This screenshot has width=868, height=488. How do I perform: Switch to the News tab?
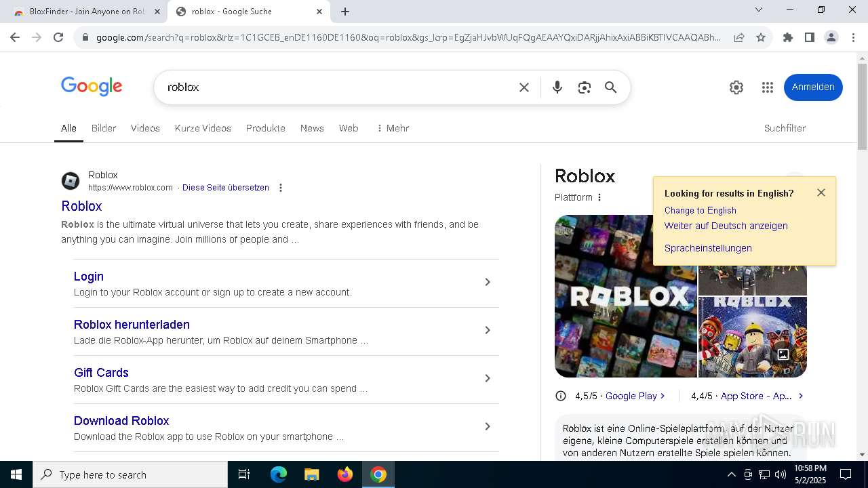pyautogui.click(x=312, y=128)
